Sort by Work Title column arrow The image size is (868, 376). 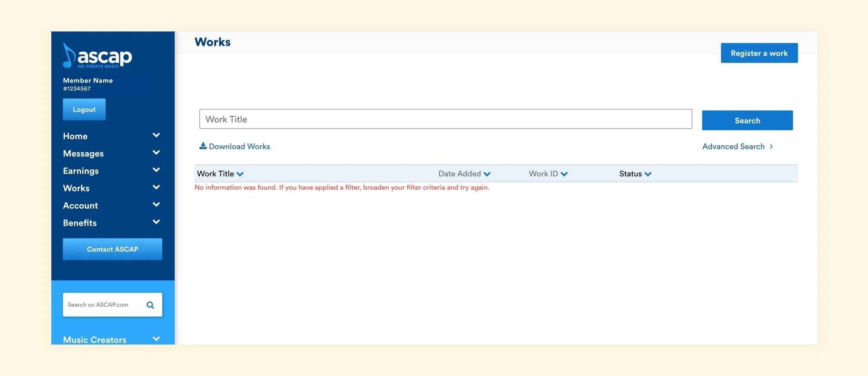[x=240, y=174]
